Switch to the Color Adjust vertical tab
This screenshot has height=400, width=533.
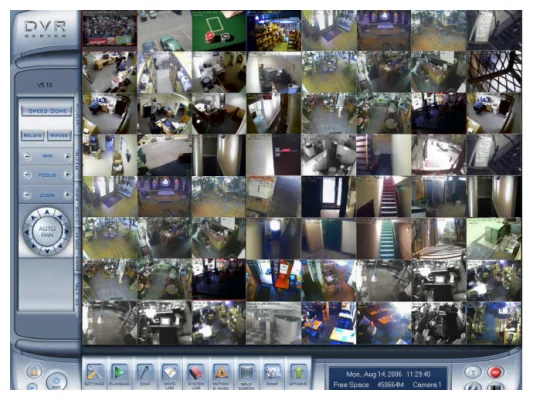point(78,203)
